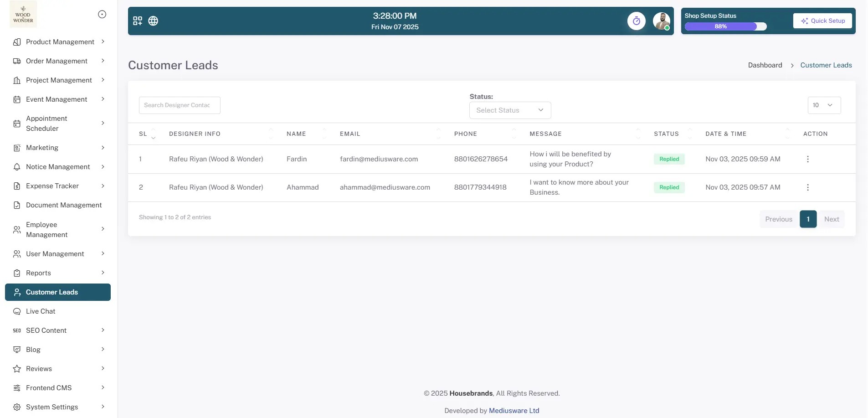Open the action menu for Fardin's lead

tap(807, 159)
